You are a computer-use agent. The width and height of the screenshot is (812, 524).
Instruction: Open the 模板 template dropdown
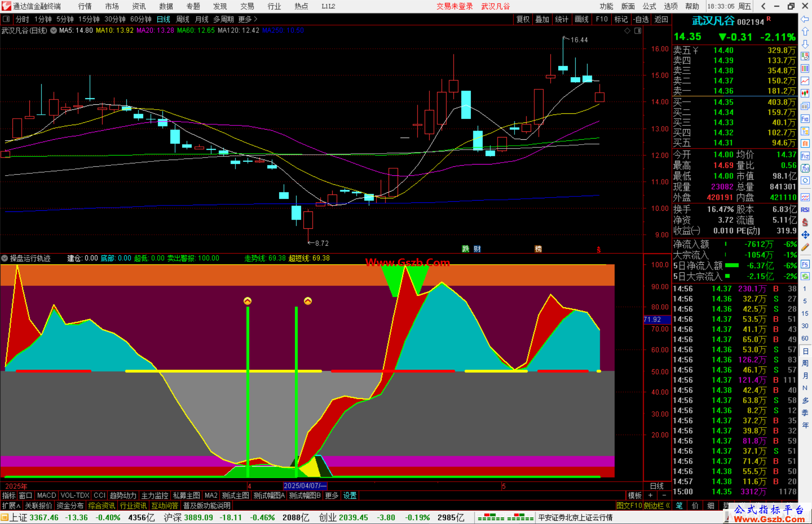(635, 495)
